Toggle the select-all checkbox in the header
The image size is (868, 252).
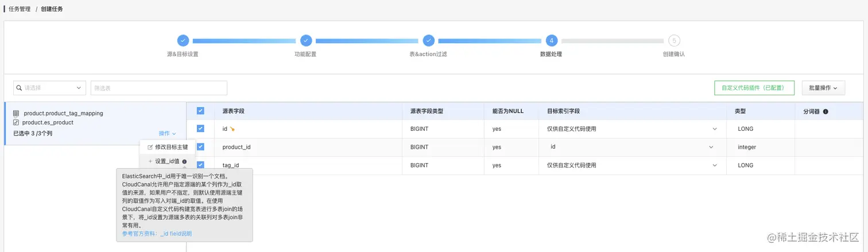(x=200, y=111)
